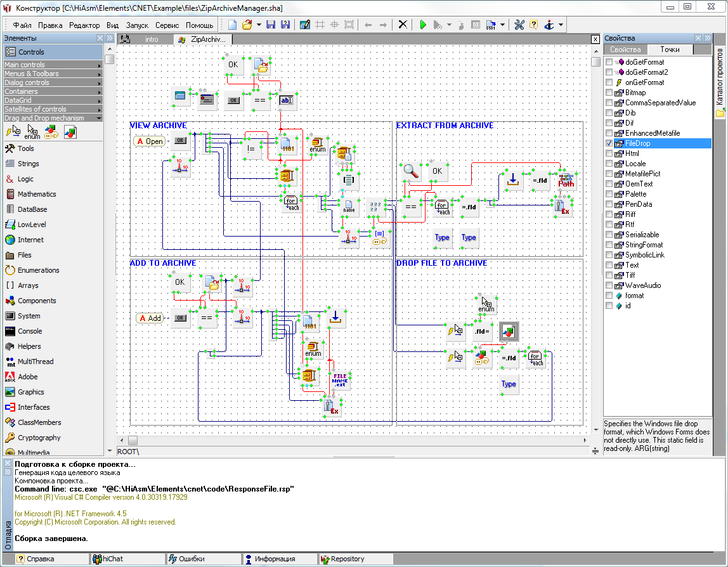Select the enum drag-drop element in palette
The height and width of the screenshot is (567, 728).
coord(31,132)
